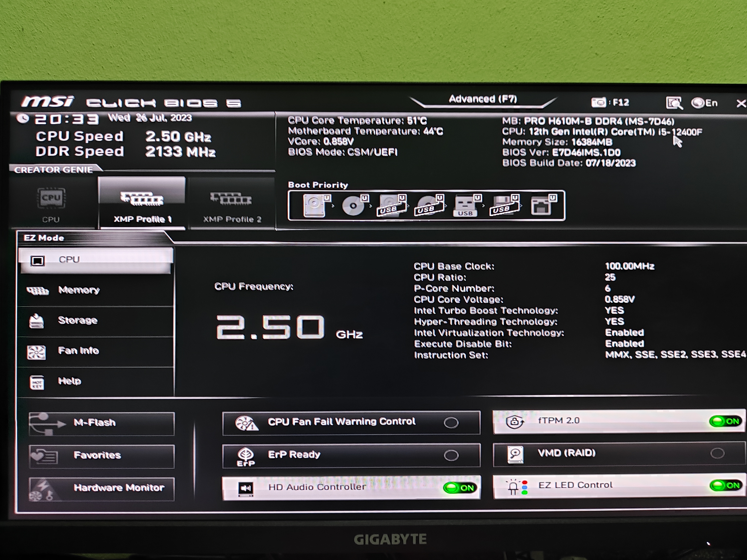747x560 pixels.
Task: Select USB floppy boot device icon
Action: tap(505, 205)
